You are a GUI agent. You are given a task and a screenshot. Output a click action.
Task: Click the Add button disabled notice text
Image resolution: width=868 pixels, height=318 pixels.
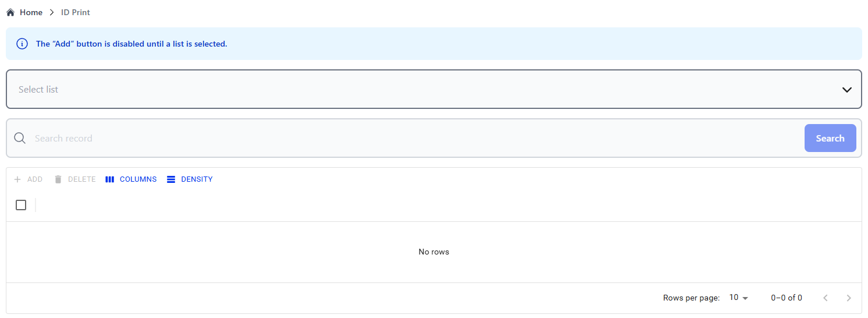pos(131,44)
